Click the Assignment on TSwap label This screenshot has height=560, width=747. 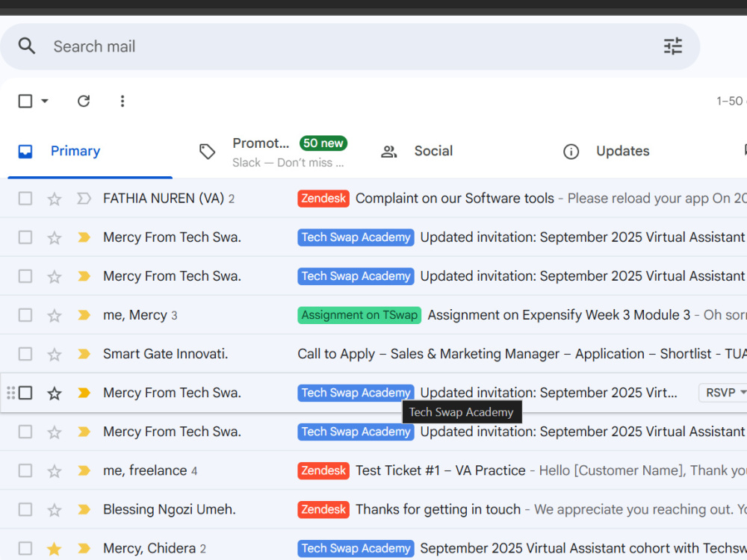tap(360, 315)
